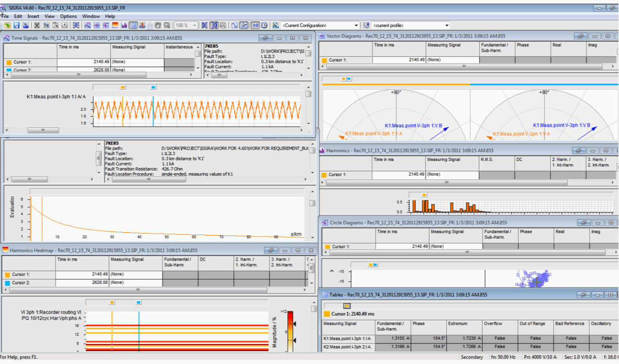Click the orange cursor marker above Harmonics bar chart

(x=424, y=195)
